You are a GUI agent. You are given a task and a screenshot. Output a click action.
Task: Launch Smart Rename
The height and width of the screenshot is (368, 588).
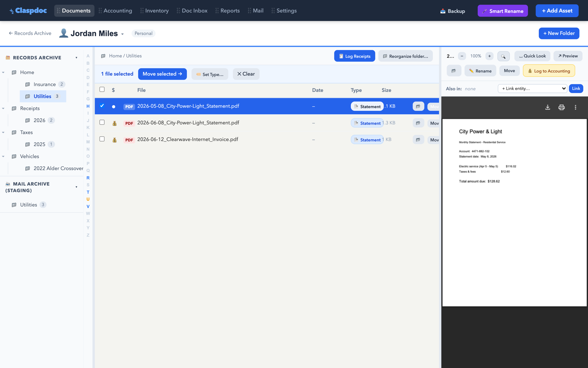pos(503,11)
